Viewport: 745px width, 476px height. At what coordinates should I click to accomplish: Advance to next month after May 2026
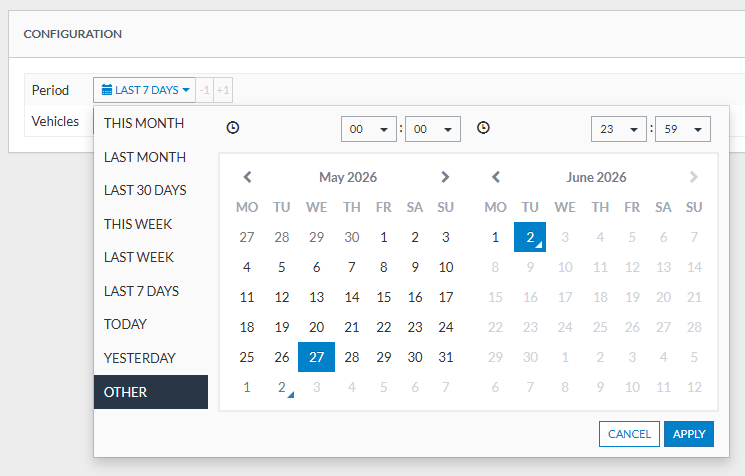pos(445,177)
